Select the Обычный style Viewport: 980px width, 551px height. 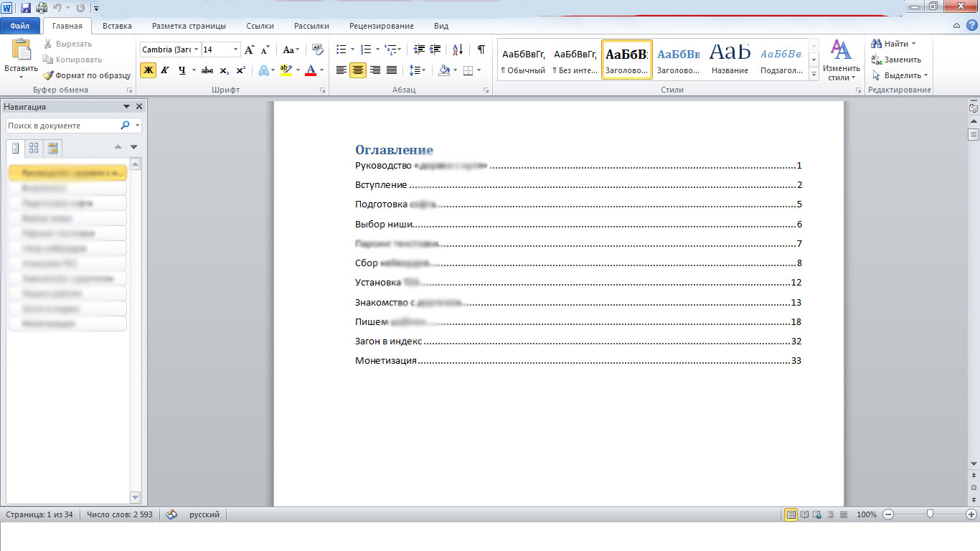(x=523, y=60)
